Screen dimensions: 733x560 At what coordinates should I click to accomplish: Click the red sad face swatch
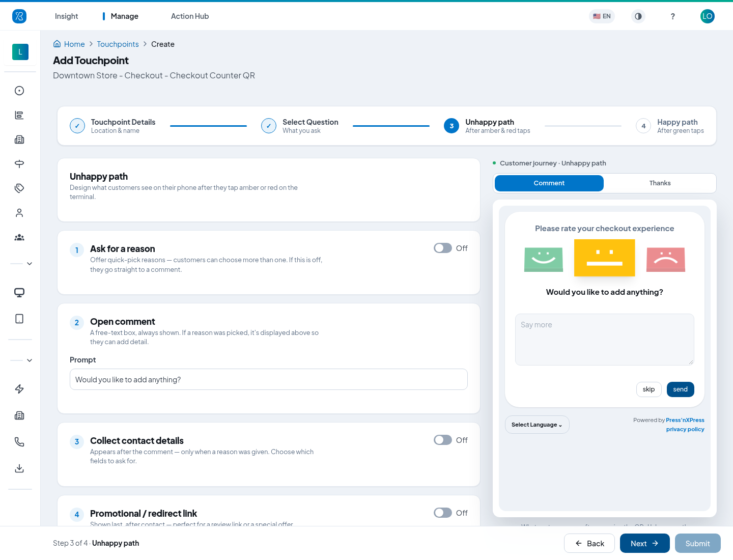pyautogui.click(x=666, y=260)
